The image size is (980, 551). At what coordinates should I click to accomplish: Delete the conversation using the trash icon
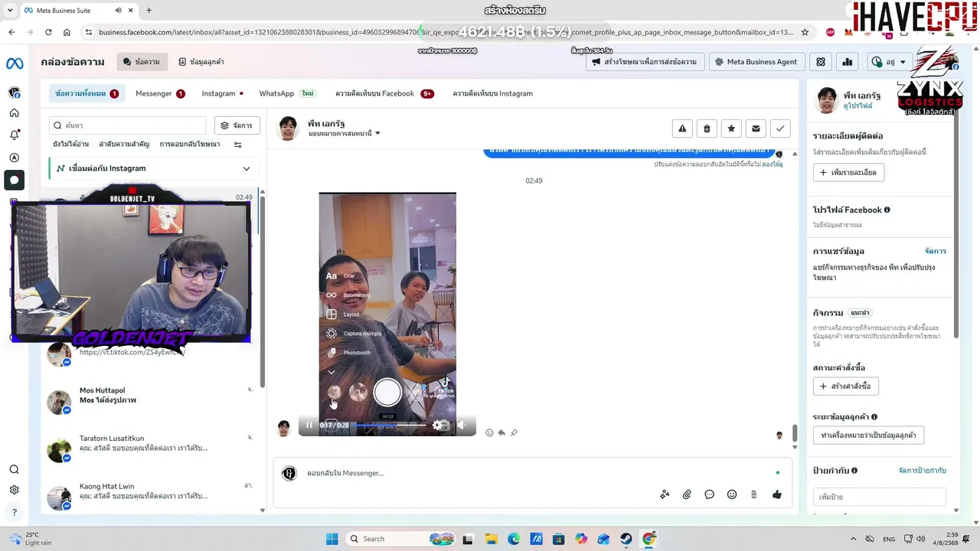click(x=707, y=129)
